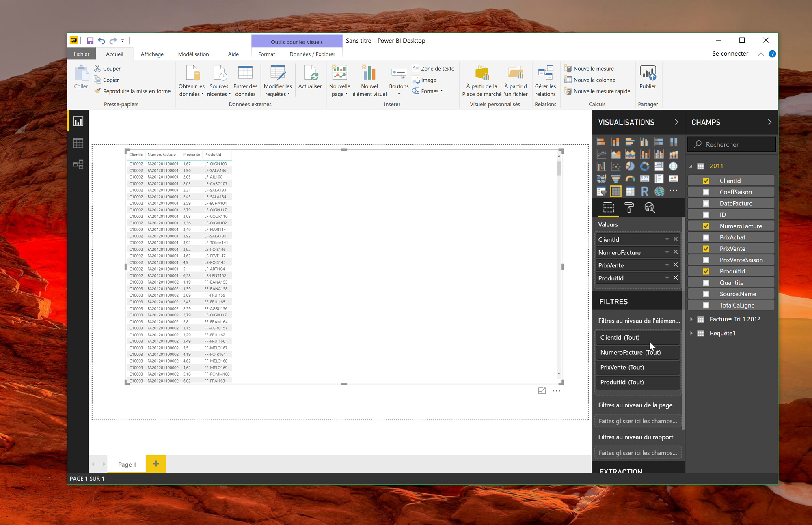Click Nouvelle mesure button

point(589,69)
